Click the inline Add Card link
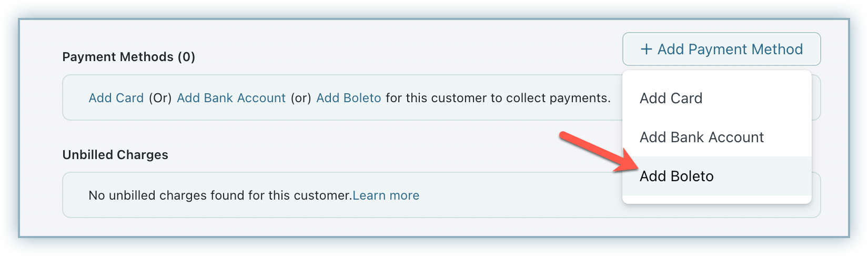The width and height of the screenshot is (868, 256). 116,98
